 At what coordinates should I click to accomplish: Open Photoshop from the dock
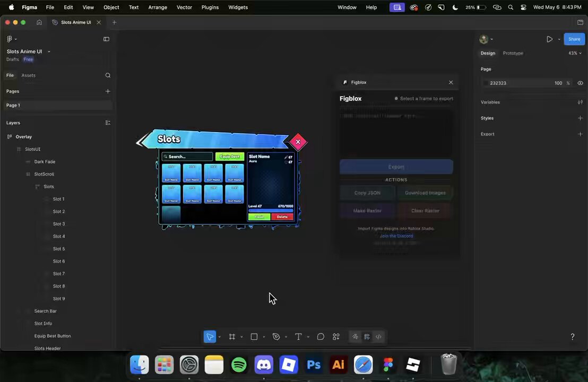[314, 364]
